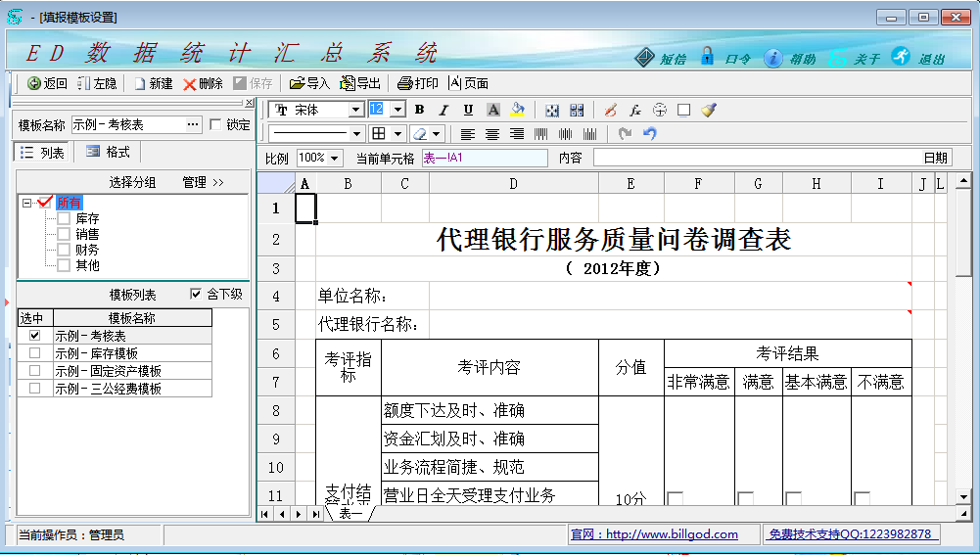Click the font color A swatch

pos(493,110)
